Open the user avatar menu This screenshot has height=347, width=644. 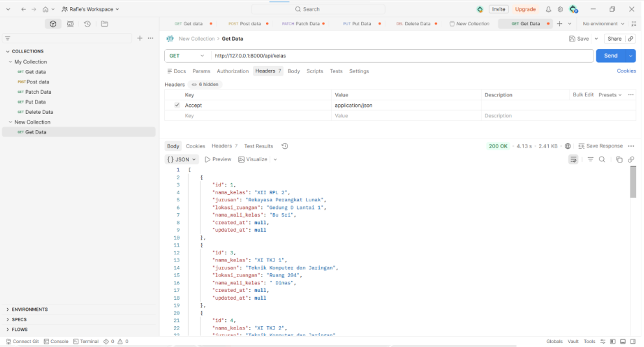pos(573,9)
